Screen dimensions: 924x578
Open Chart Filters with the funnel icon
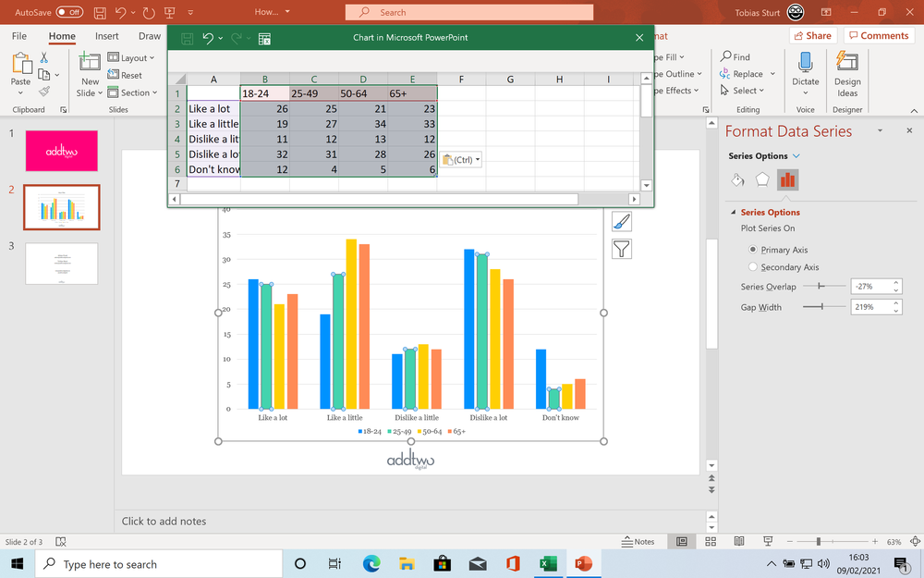621,249
